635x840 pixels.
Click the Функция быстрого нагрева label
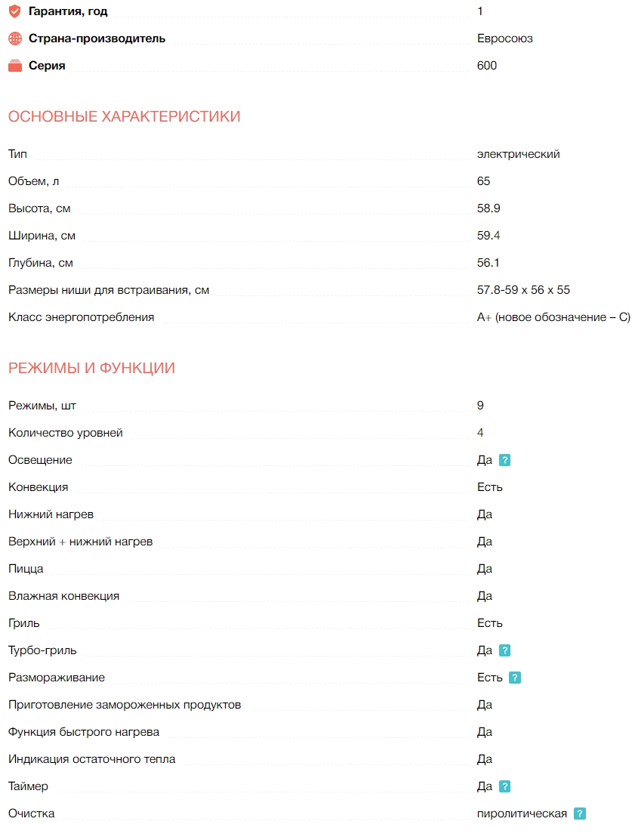tap(84, 732)
